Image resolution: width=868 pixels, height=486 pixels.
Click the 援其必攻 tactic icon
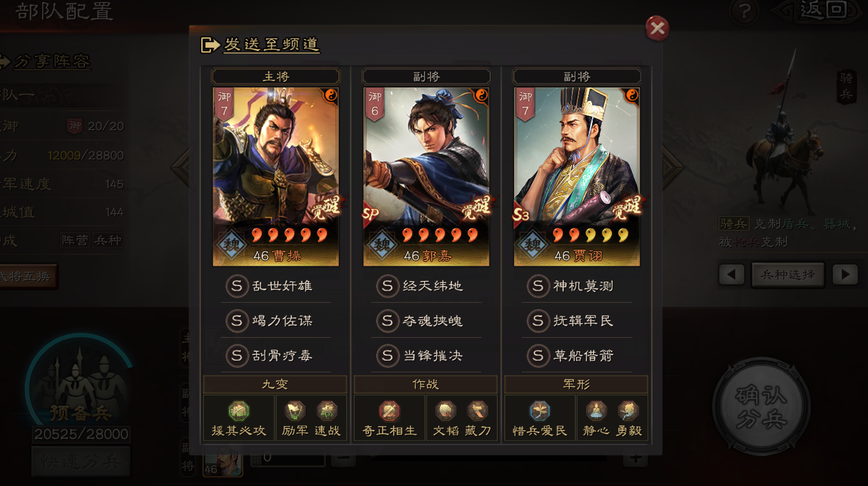tap(239, 411)
